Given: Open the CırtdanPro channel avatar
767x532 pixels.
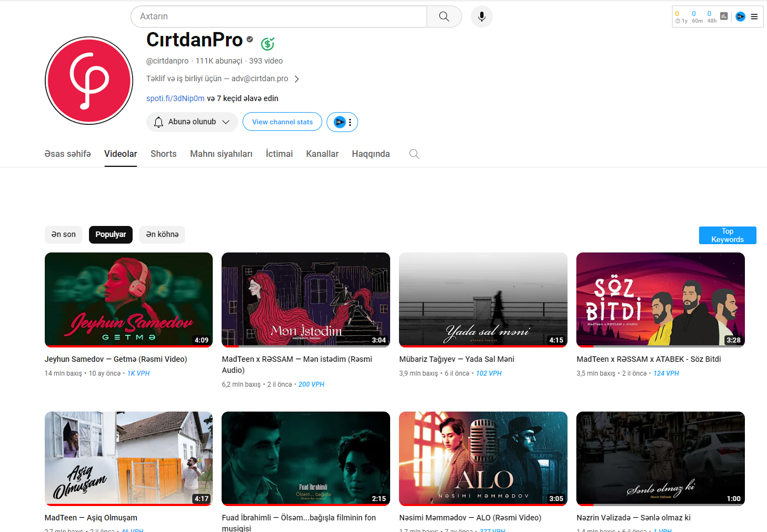Looking at the screenshot, I should [x=89, y=81].
